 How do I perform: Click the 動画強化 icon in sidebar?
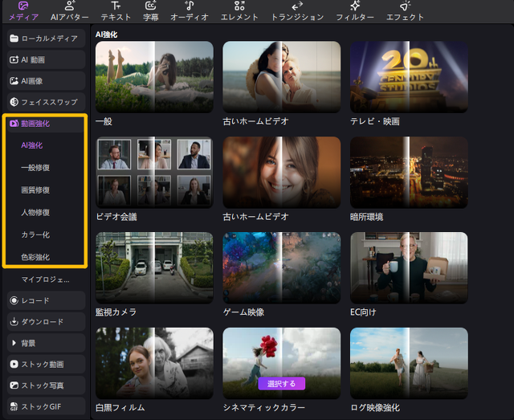click(x=14, y=124)
